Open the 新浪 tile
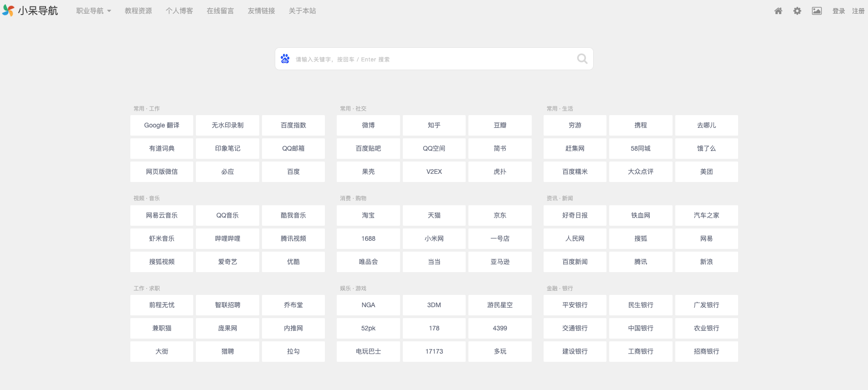 coord(707,262)
